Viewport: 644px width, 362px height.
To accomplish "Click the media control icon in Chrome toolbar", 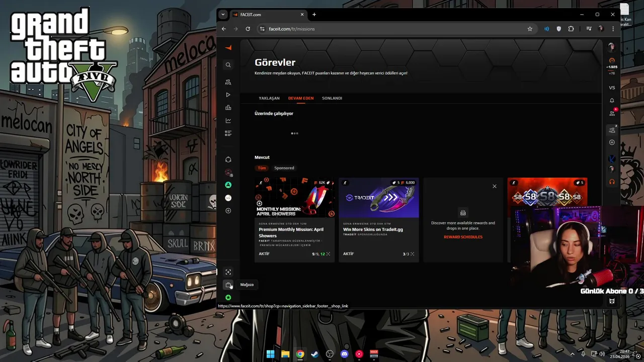I will [x=589, y=29].
